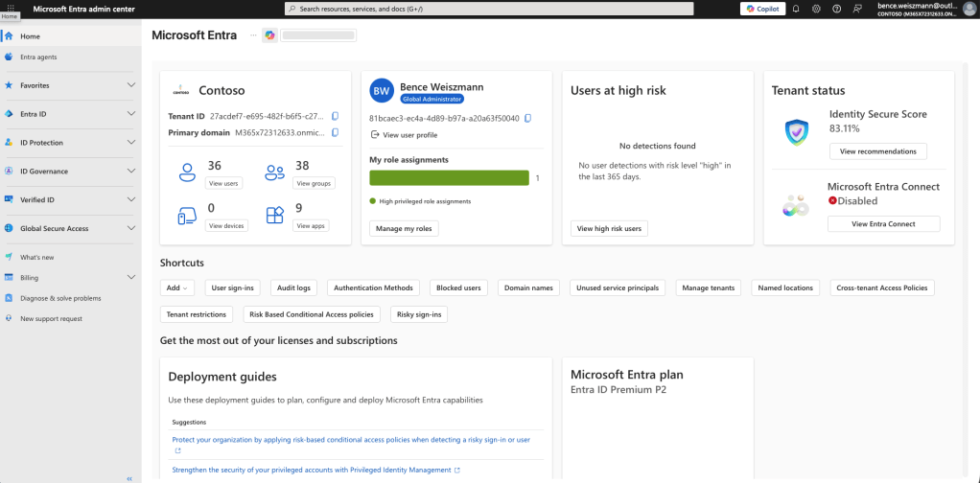Open the notifications bell icon
Screen dimensions: 980x483
pyautogui.click(x=796, y=9)
